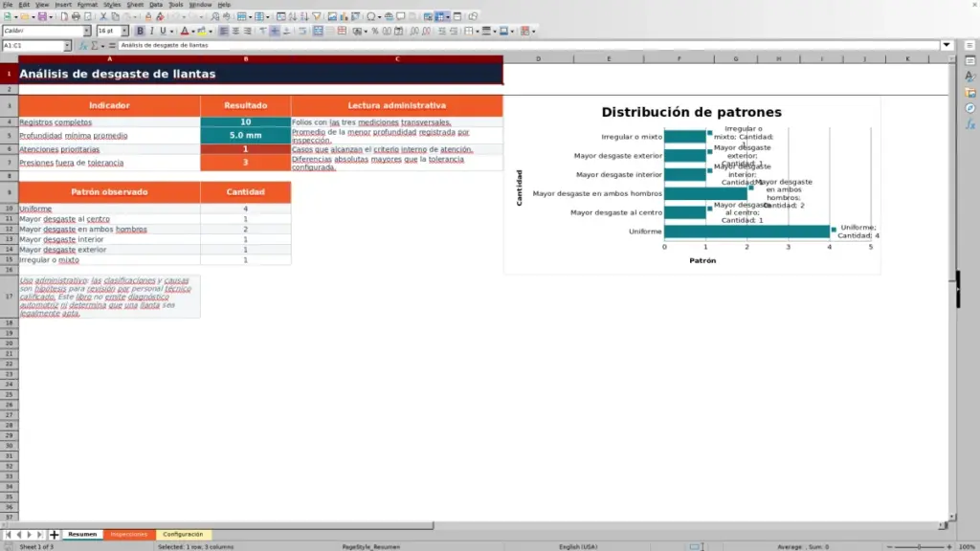This screenshot has width=980, height=551.
Task: Open the Background Color dropdown arrow
Action: pos(211,32)
